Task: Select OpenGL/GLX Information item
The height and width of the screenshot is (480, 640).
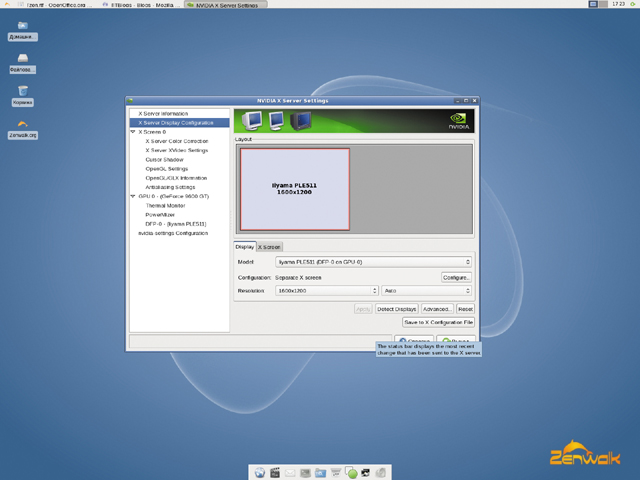Action: (x=176, y=178)
